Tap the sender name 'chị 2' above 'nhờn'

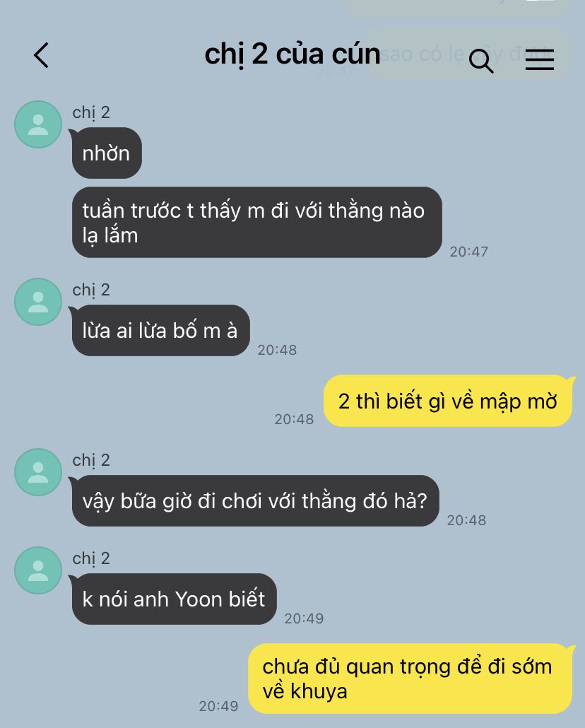91,112
